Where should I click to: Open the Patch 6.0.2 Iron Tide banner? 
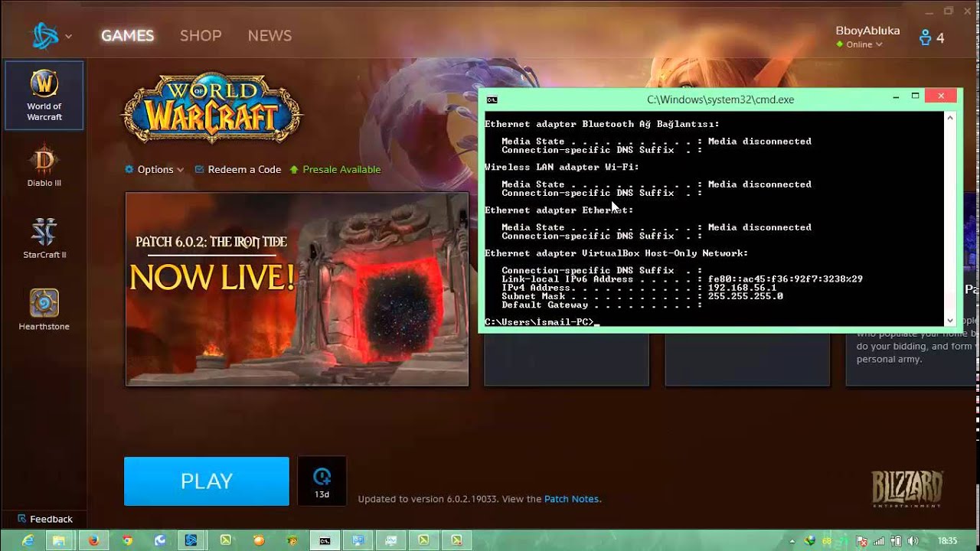point(297,289)
